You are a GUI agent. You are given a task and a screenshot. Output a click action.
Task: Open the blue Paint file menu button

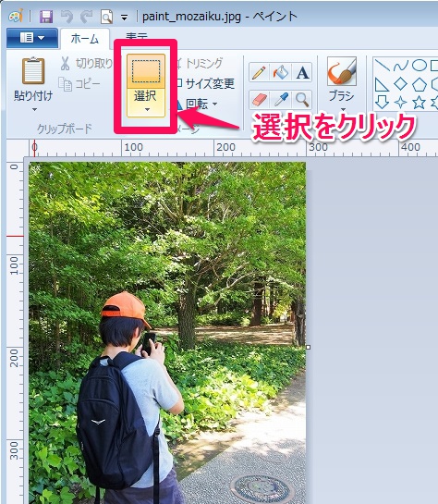pos(32,38)
